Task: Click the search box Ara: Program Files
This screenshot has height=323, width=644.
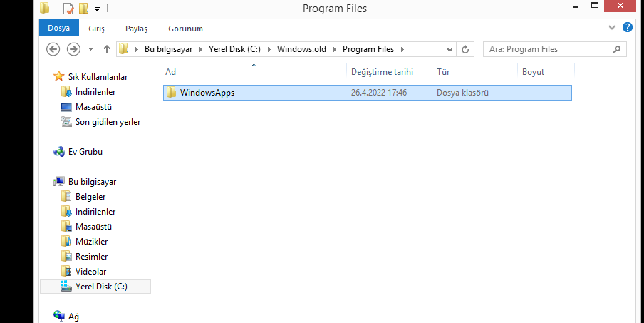Action: coord(554,49)
